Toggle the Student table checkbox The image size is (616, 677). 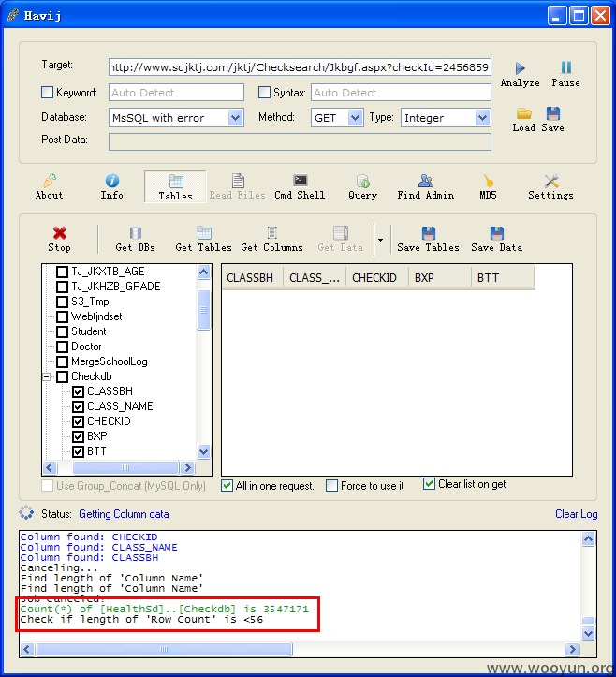[x=63, y=331]
